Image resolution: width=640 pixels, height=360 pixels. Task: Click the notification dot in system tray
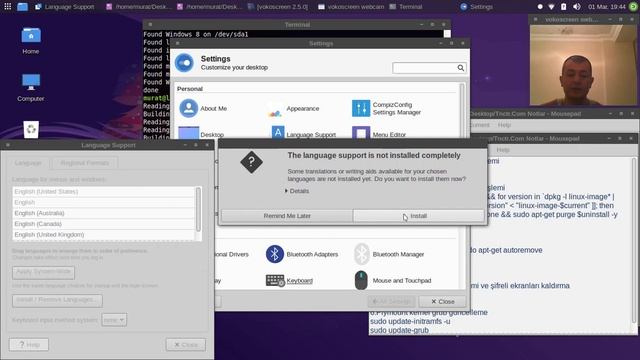540,7
